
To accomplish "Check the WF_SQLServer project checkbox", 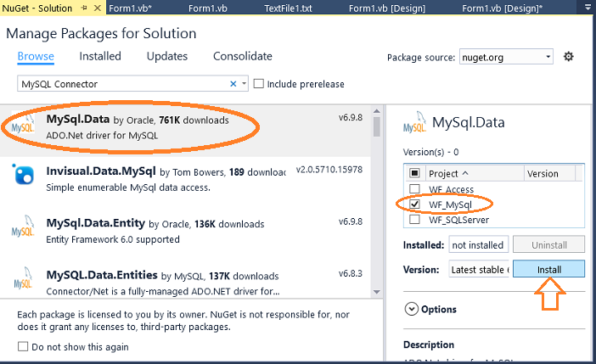I will point(414,220).
